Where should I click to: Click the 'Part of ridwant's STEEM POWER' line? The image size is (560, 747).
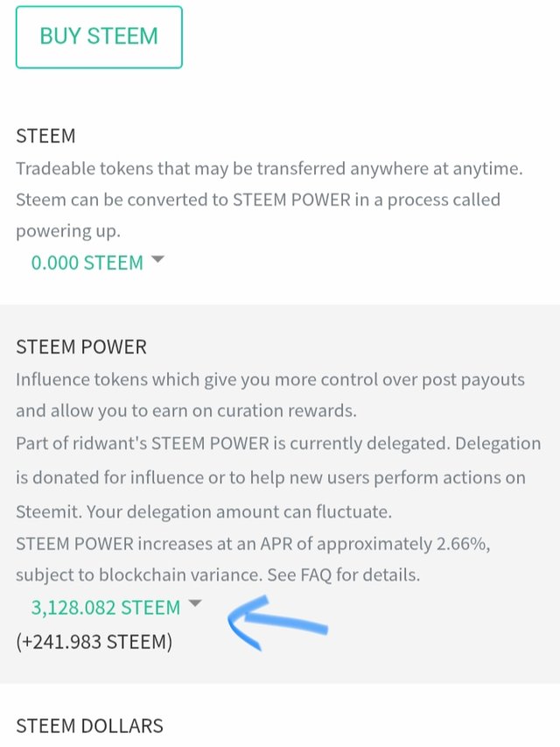[278, 443]
